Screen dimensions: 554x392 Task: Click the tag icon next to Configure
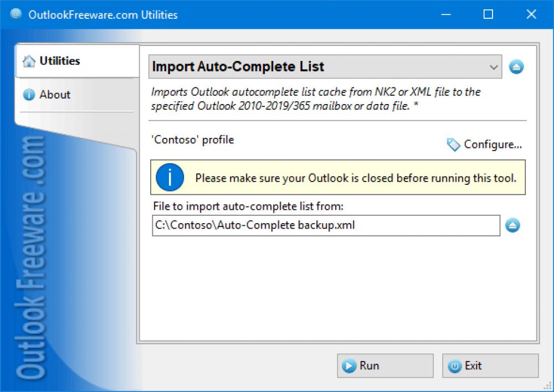453,144
